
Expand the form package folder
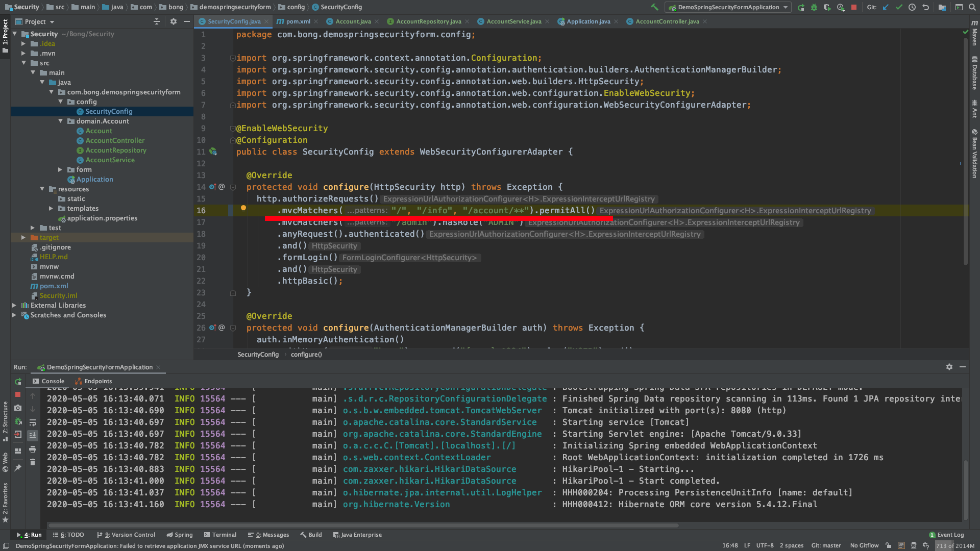(x=60, y=169)
